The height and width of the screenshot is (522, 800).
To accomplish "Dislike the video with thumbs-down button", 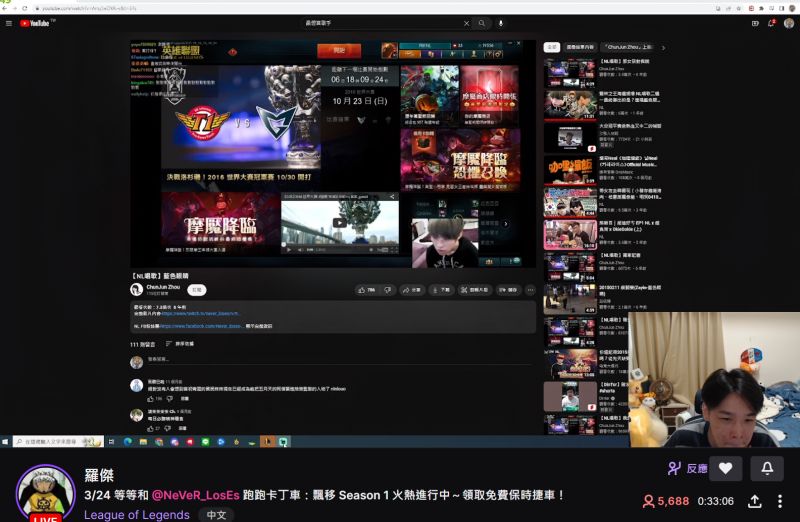I will coord(388,290).
